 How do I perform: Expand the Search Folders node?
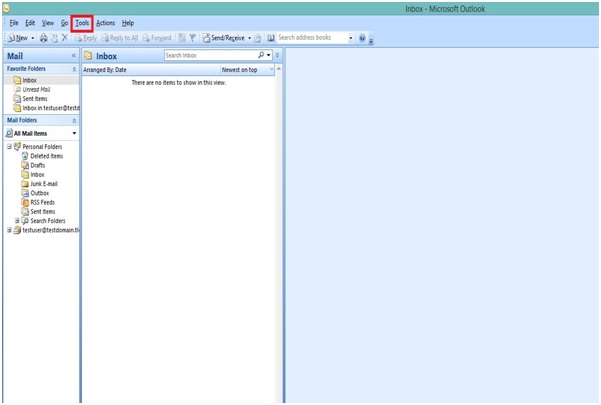coord(17,221)
